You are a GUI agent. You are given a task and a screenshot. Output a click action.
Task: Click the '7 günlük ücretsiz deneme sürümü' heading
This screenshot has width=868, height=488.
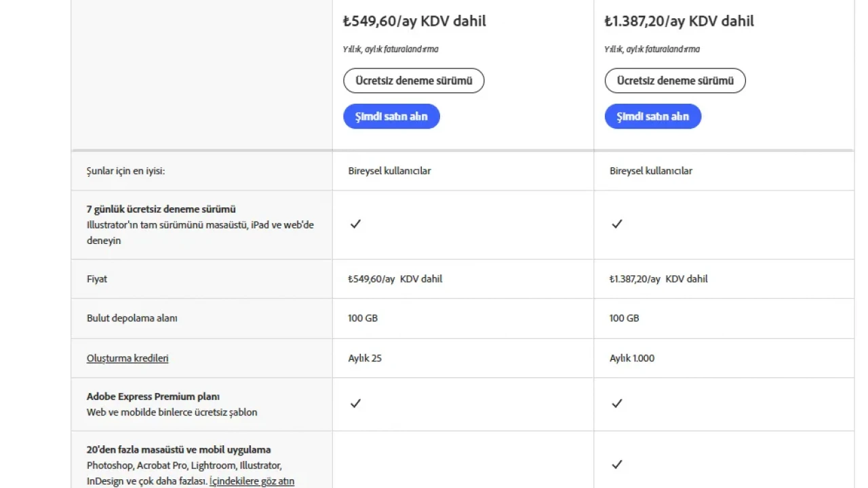coord(161,209)
